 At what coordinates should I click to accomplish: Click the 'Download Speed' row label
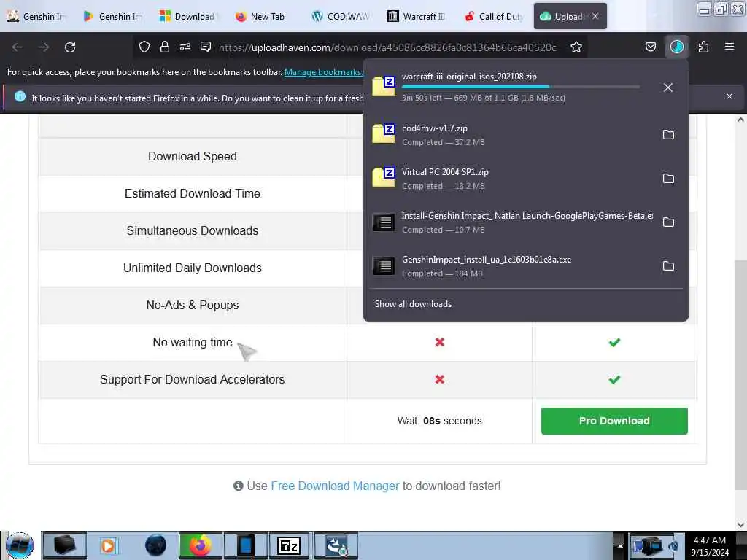193,156
